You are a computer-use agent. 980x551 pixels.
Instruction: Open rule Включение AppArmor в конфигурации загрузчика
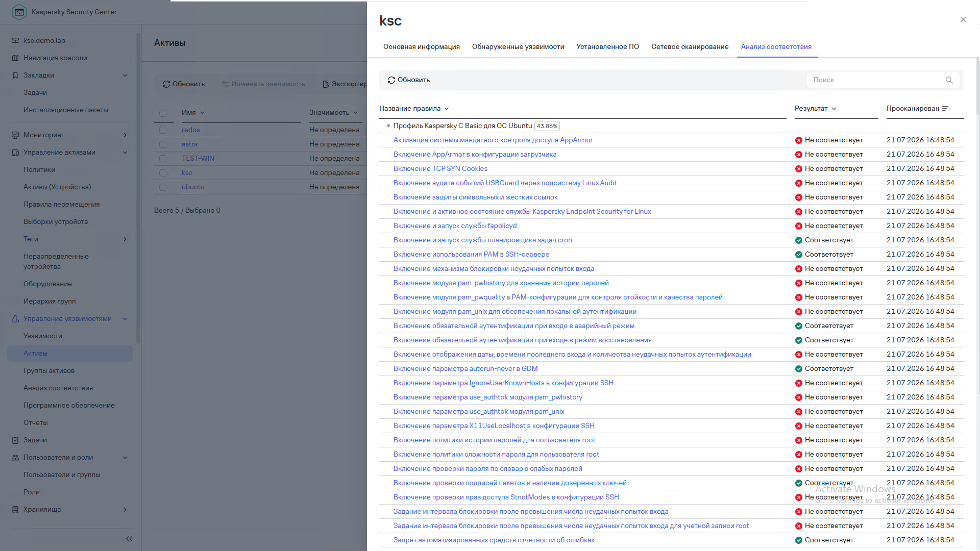tap(475, 155)
